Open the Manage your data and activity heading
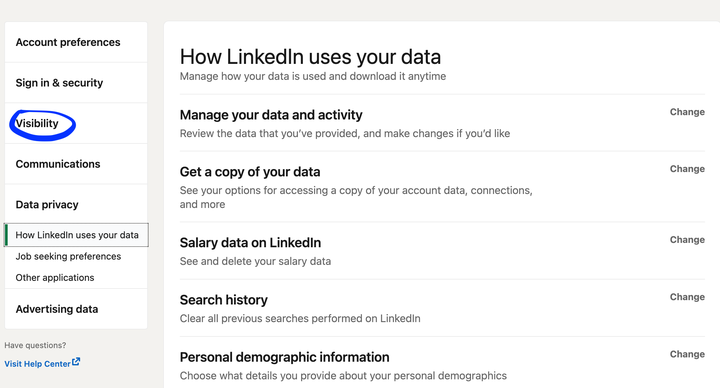This screenshot has width=720, height=388. pyautogui.click(x=271, y=115)
